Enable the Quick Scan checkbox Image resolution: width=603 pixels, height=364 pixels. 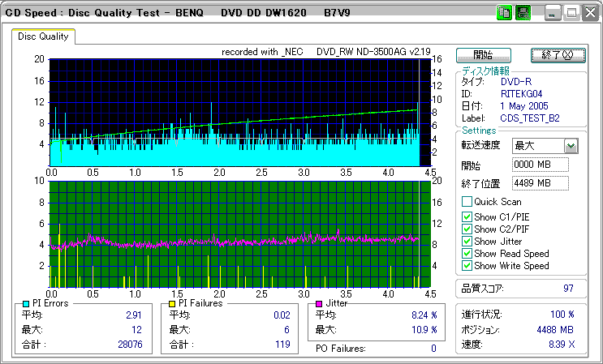pyautogui.click(x=467, y=201)
